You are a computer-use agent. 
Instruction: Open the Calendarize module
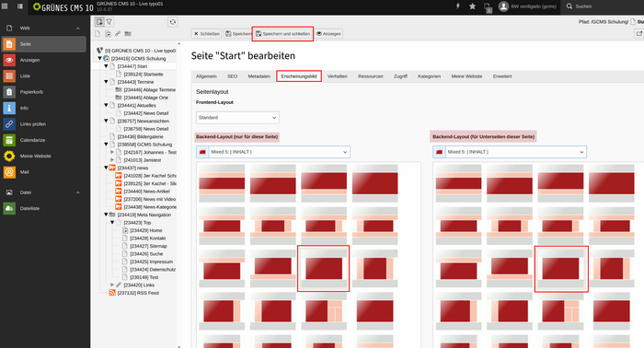(x=43, y=140)
